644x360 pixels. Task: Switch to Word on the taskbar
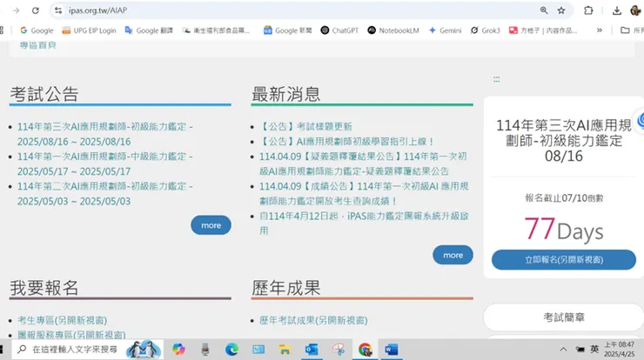[392, 350]
